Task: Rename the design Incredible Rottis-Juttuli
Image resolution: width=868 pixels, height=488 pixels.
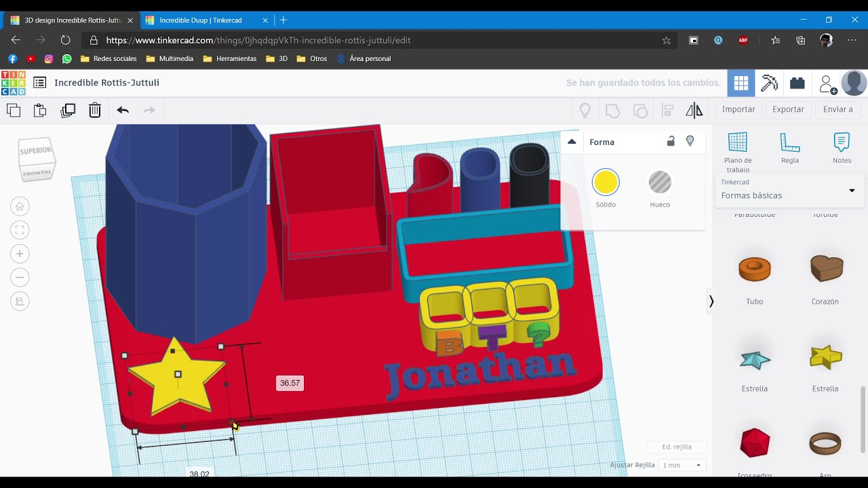Action: pos(106,83)
